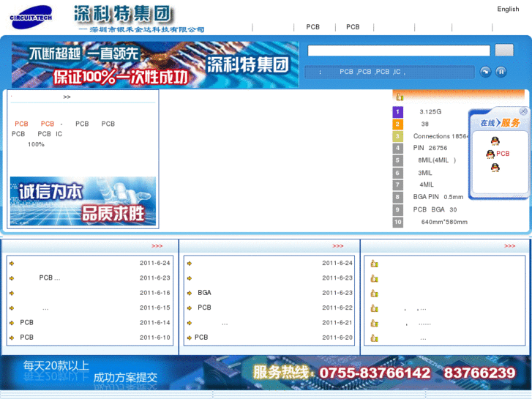Click the 'PCB BGA 30' ranking entry
The height and width of the screenshot is (399, 532).
(435, 209)
